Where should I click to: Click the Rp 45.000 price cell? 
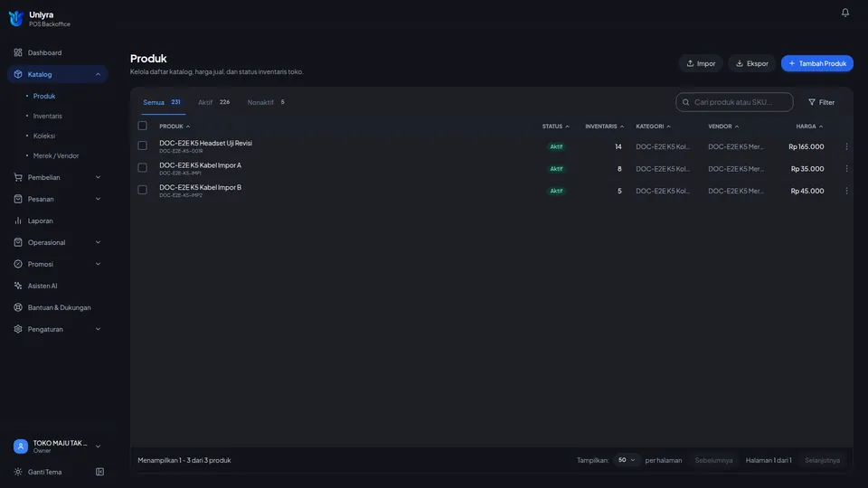(x=807, y=191)
